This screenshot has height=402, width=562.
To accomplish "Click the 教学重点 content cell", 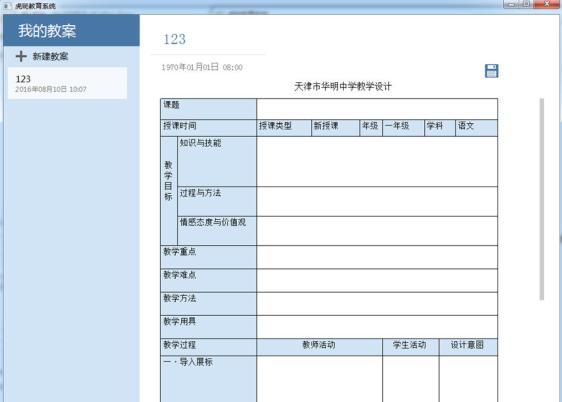I will [x=377, y=257].
